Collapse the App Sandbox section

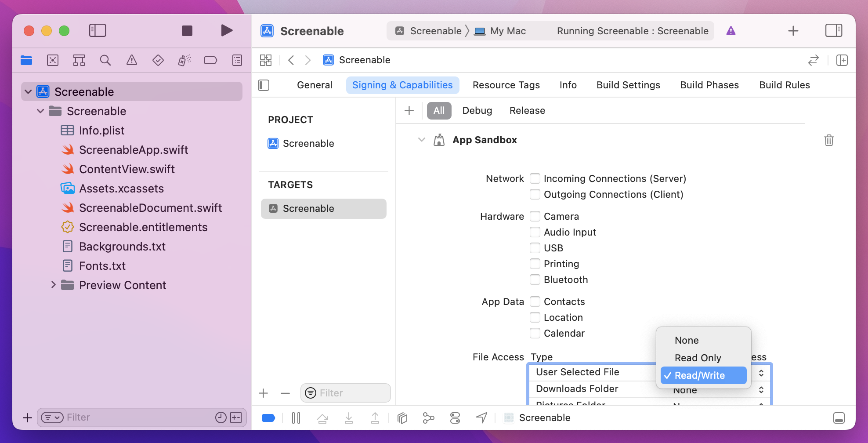(422, 140)
